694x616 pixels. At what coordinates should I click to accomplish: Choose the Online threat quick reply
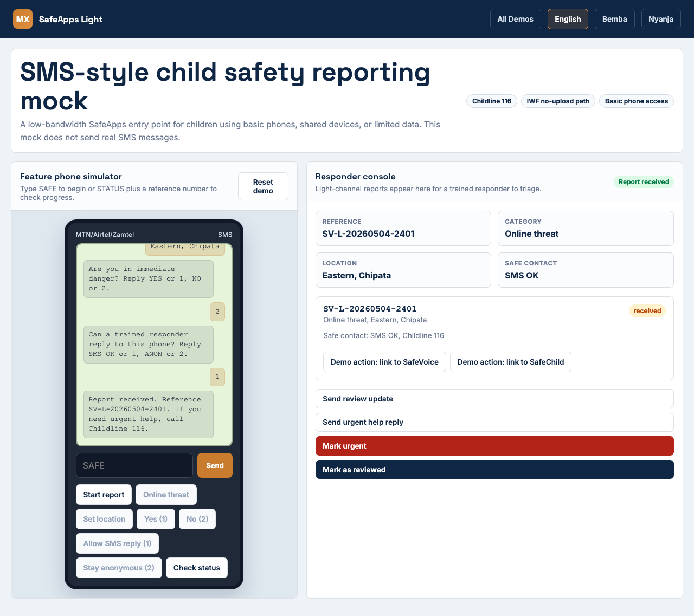tap(166, 495)
